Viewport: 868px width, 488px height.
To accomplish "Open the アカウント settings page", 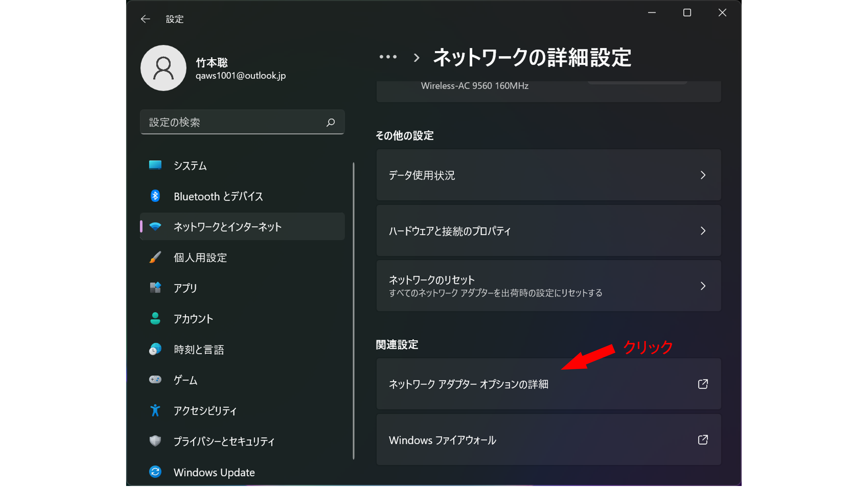I will [x=193, y=319].
